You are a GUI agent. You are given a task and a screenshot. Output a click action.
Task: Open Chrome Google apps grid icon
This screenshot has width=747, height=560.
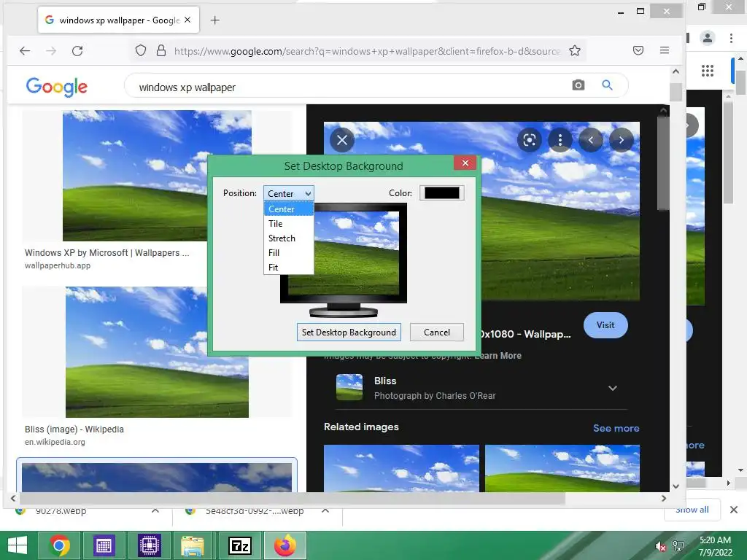coord(708,71)
